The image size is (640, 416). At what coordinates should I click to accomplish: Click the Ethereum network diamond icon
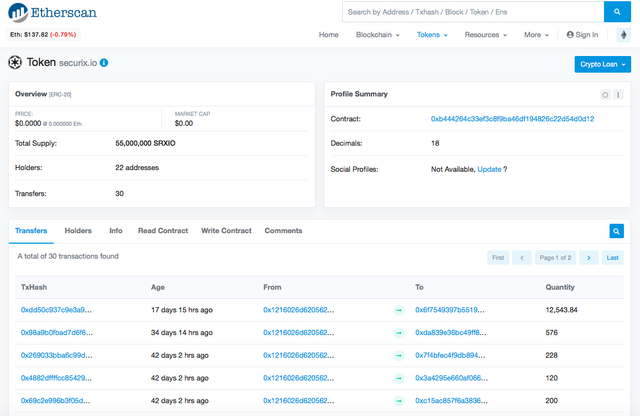pos(624,35)
